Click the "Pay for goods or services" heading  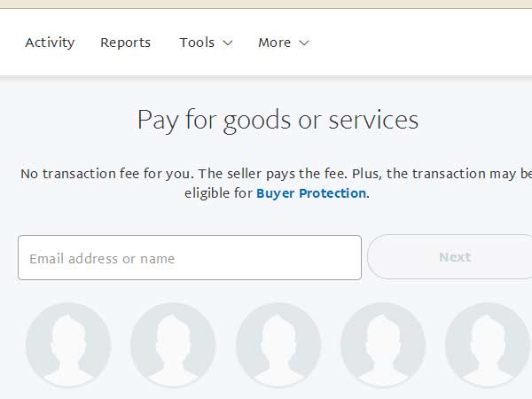point(278,120)
